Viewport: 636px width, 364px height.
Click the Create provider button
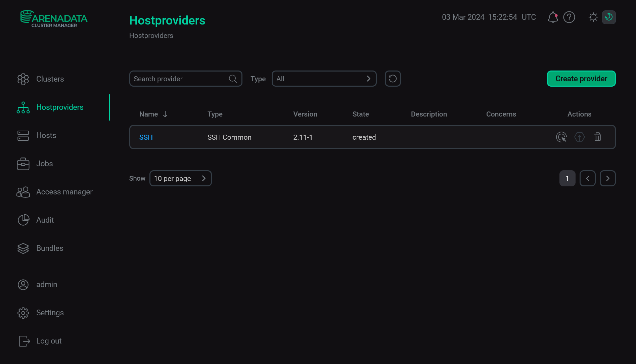[581, 79]
